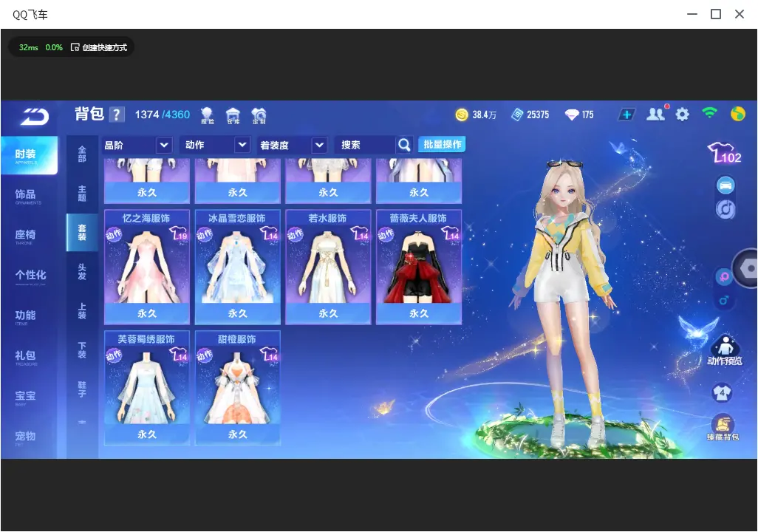Click the 搜索 search field
This screenshot has height=532, width=758.
coord(366,145)
